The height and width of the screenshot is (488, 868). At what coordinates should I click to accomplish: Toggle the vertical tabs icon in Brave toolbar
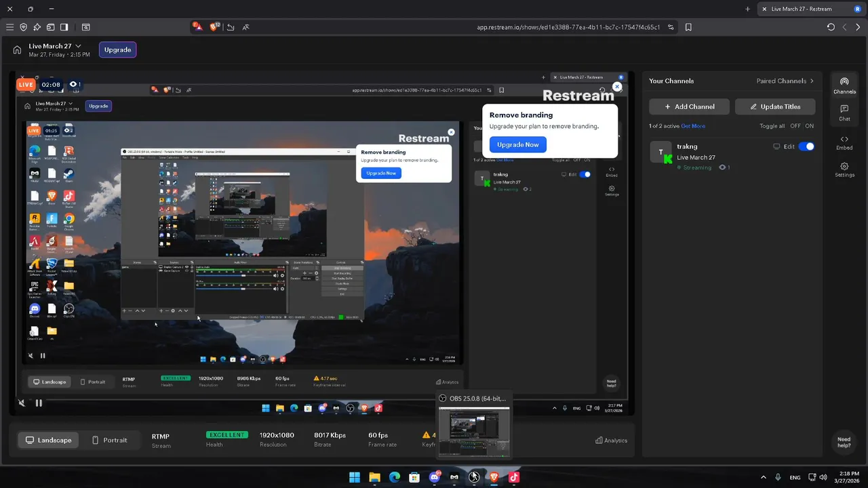point(51,27)
